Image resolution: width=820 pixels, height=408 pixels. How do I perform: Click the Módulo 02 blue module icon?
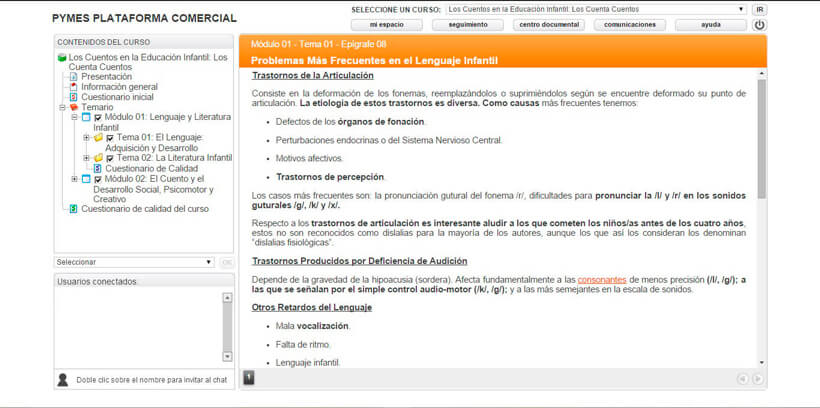pyautogui.click(x=86, y=179)
